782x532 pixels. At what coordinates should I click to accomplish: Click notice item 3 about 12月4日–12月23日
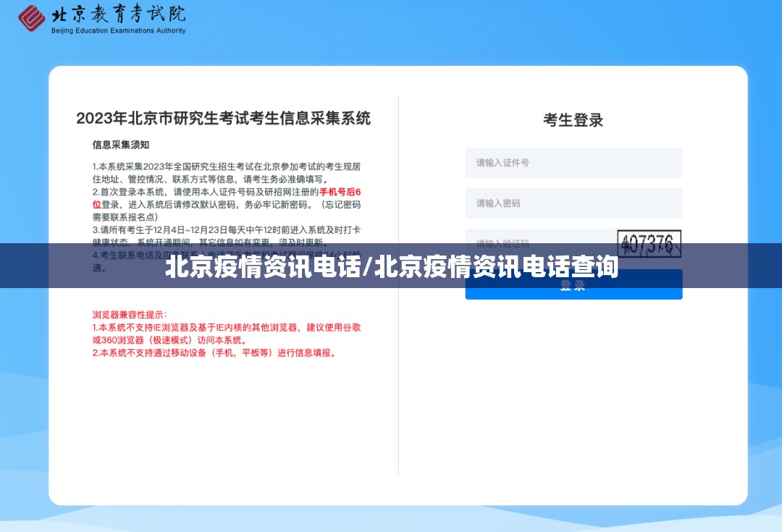pyautogui.click(x=226, y=236)
